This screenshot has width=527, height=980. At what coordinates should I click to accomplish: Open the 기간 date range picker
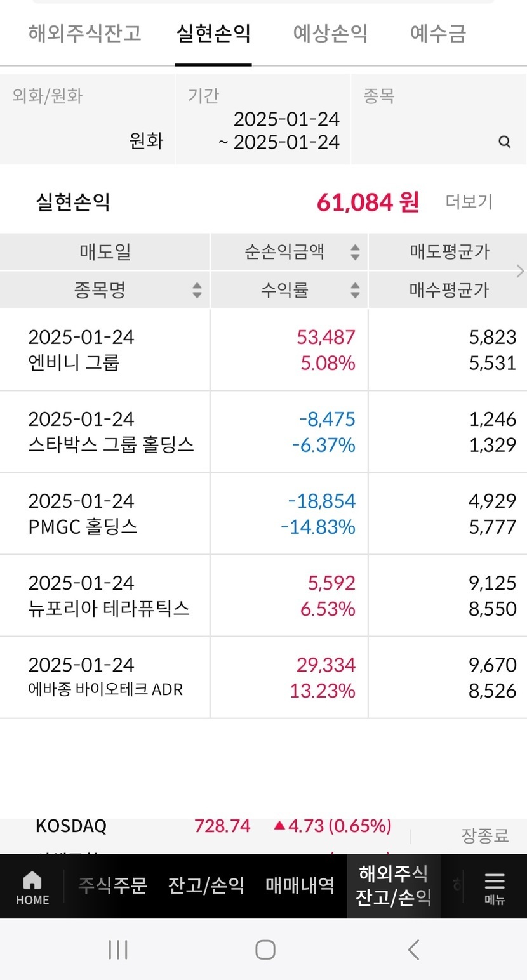point(263,119)
